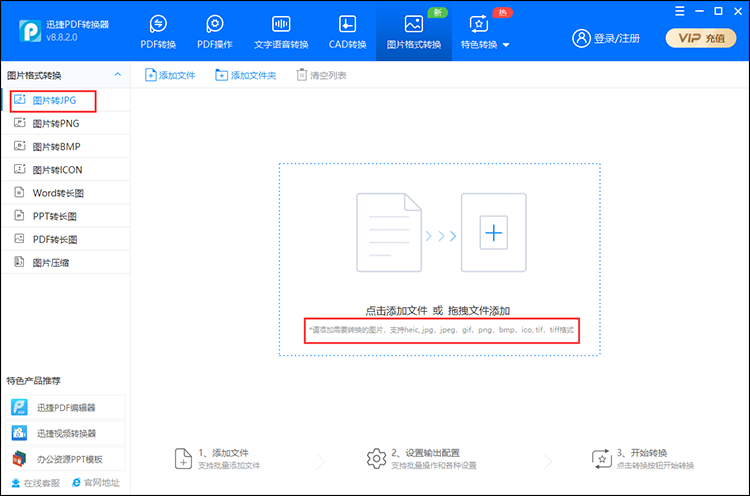Select 图片转ICON in sidebar
The image size is (750, 496).
click(x=66, y=170)
